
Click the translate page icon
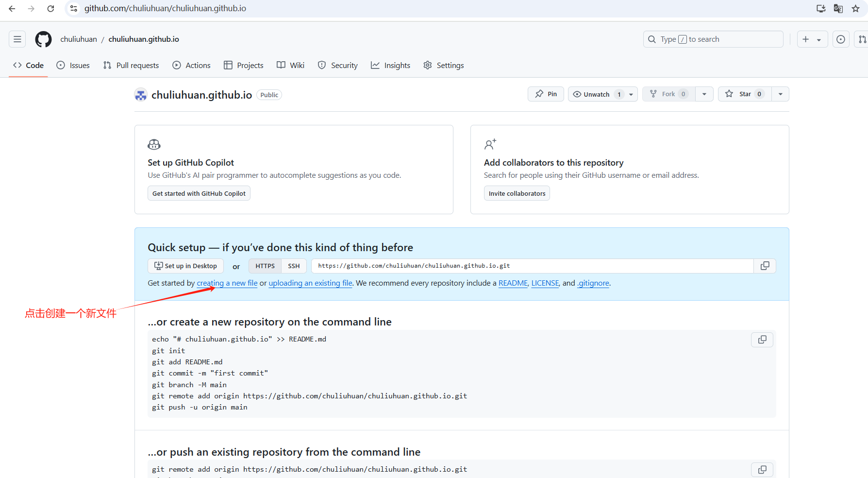click(838, 9)
